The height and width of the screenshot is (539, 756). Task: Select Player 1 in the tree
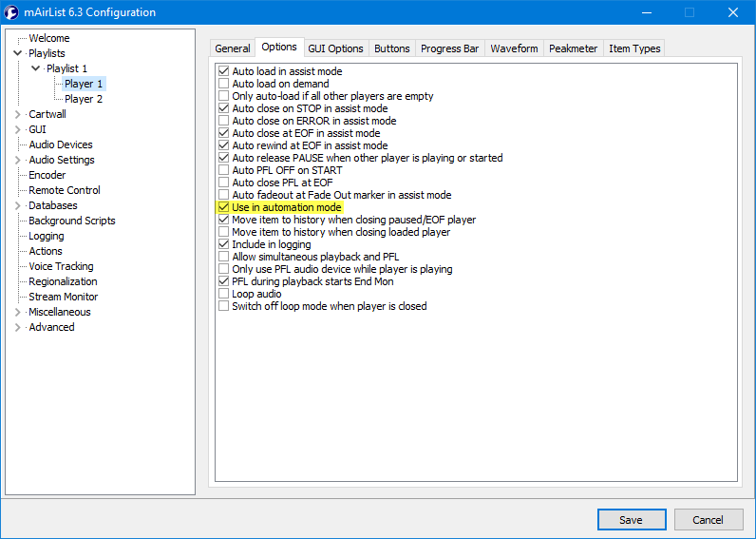84,84
